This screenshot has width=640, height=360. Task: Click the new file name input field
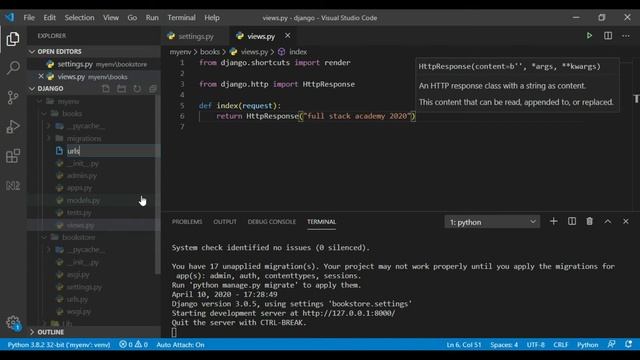click(x=113, y=151)
